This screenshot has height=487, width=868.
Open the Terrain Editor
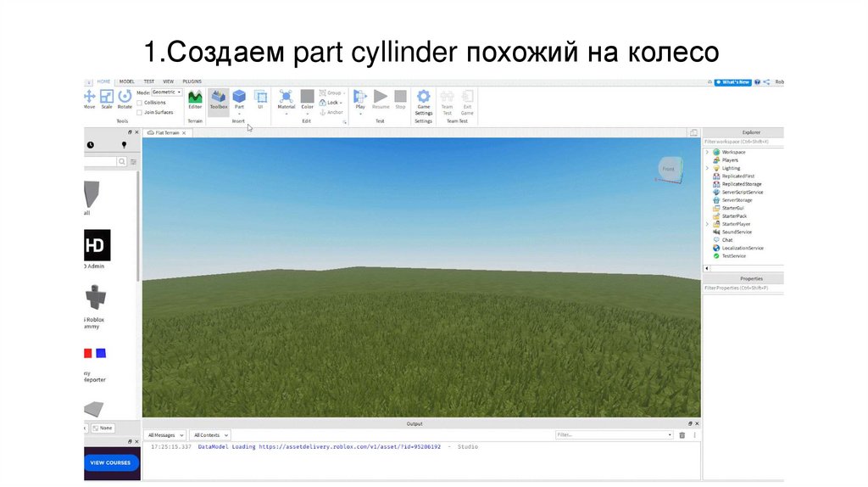195,99
